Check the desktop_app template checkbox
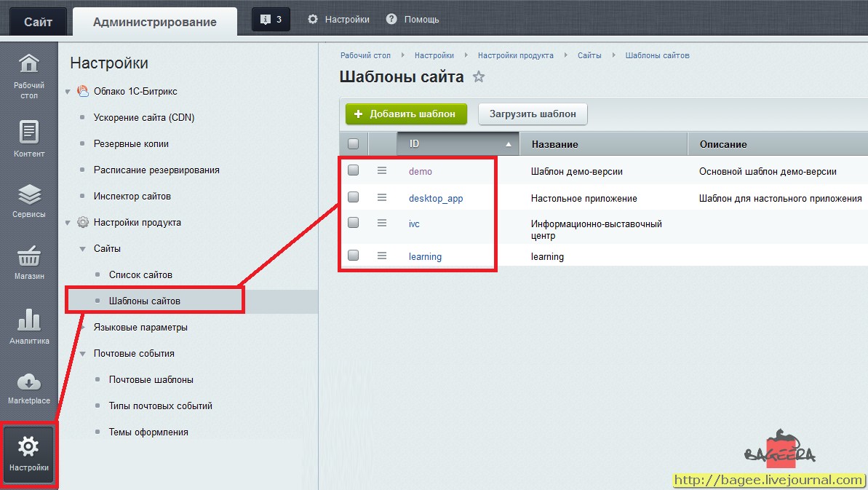This screenshot has width=868, height=490. (x=353, y=197)
